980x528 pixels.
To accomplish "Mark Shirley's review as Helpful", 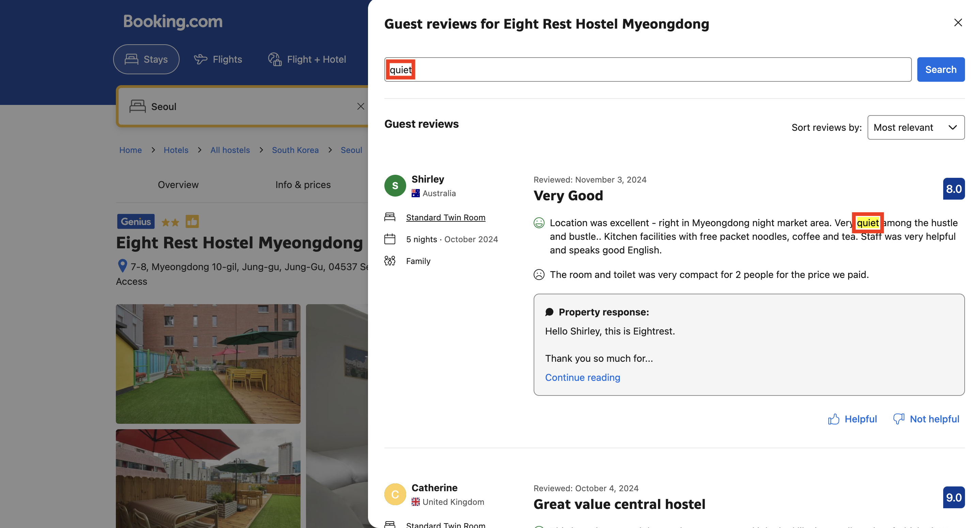I will click(852, 419).
